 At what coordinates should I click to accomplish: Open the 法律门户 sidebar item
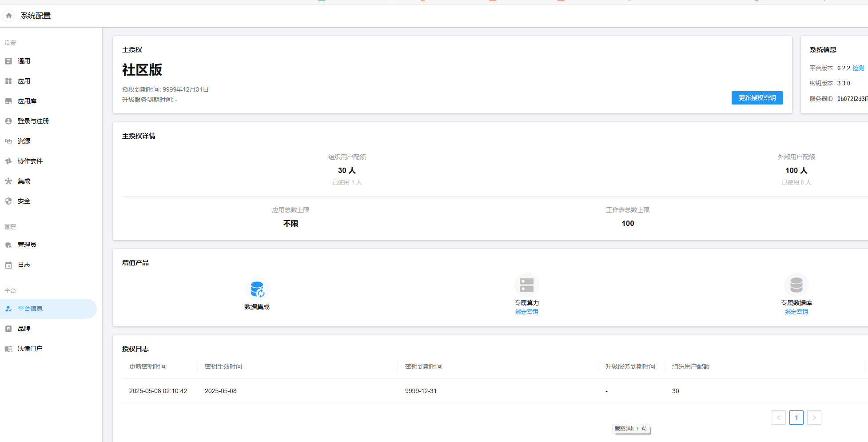point(30,349)
